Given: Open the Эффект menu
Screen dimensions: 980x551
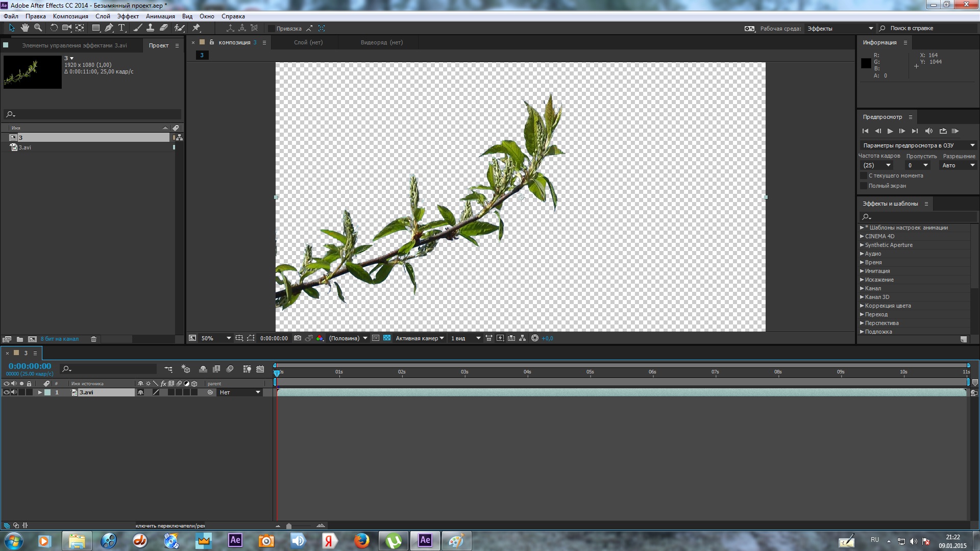Looking at the screenshot, I should pos(128,16).
